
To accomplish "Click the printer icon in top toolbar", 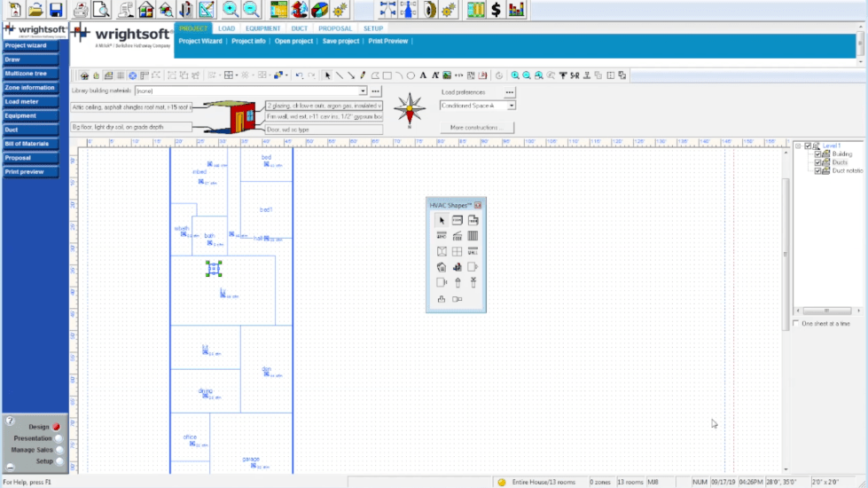I will [81, 10].
